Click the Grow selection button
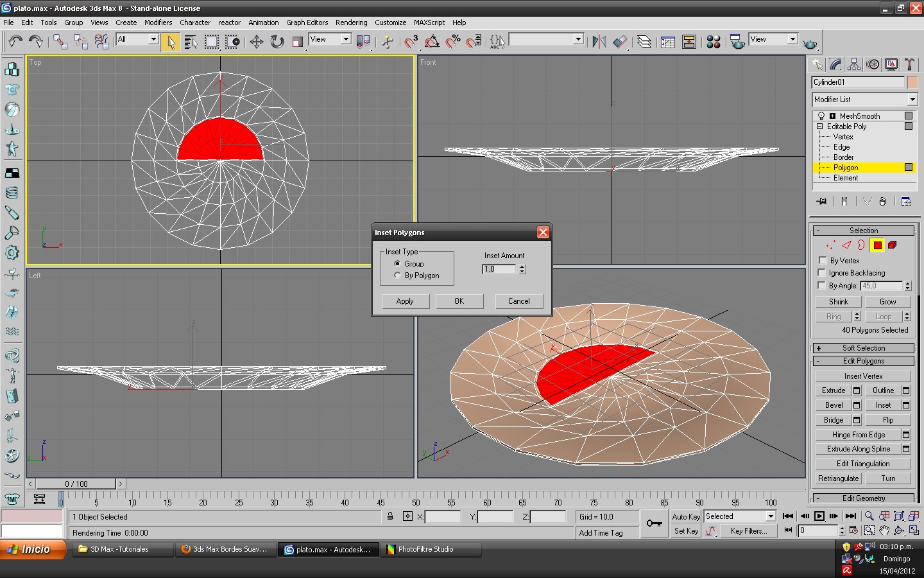Image resolution: width=924 pixels, height=578 pixels. (x=888, y=302)
